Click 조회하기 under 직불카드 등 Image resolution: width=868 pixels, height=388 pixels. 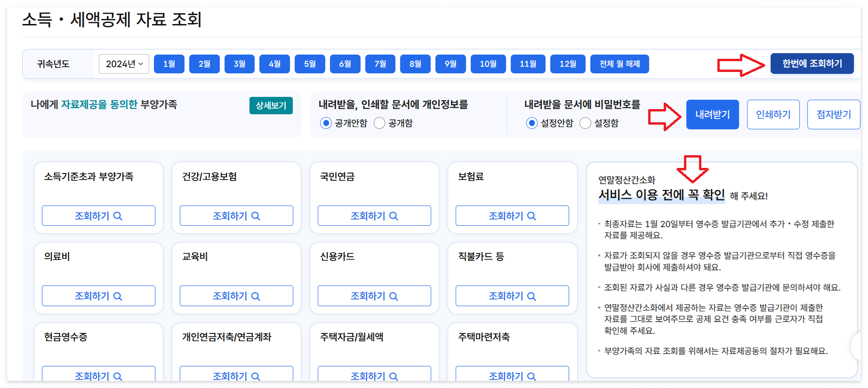[512, 296]
